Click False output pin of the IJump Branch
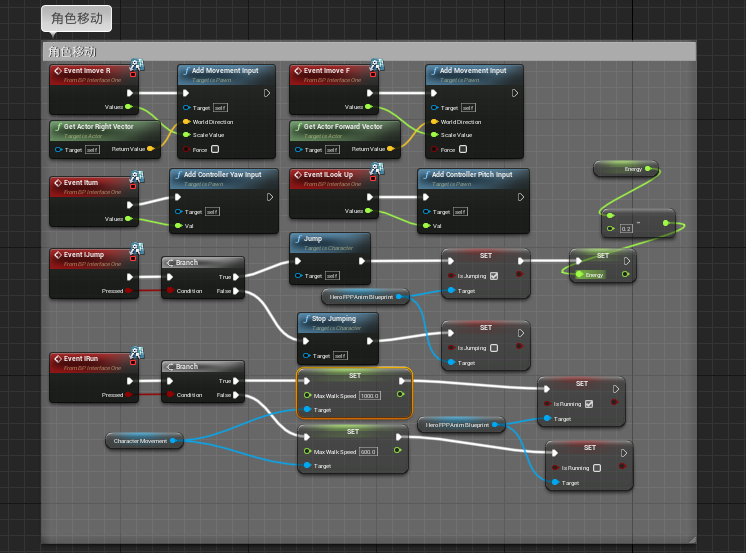 (x=236, y=291)
